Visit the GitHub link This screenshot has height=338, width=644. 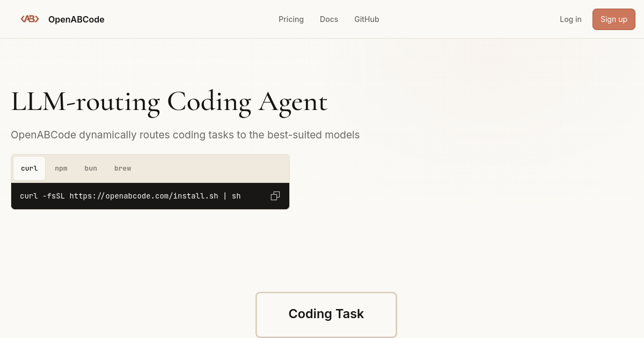(367, 19)
